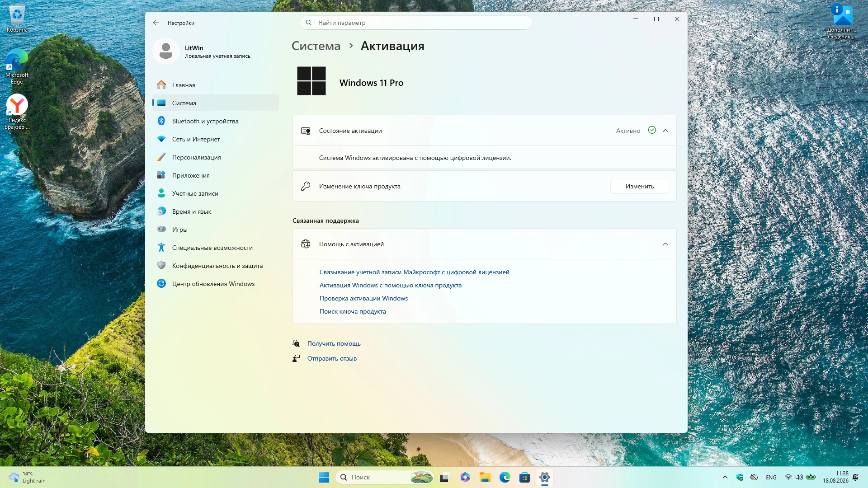The height and width of the screenshot is (488, 868).
Task: Go to Сеть и Интернет
Action: [216, 139]
